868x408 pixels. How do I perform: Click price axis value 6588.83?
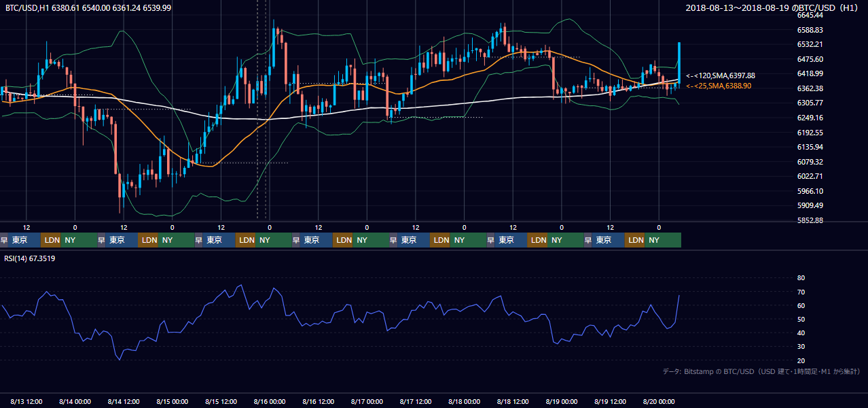(x=810, y=30)
